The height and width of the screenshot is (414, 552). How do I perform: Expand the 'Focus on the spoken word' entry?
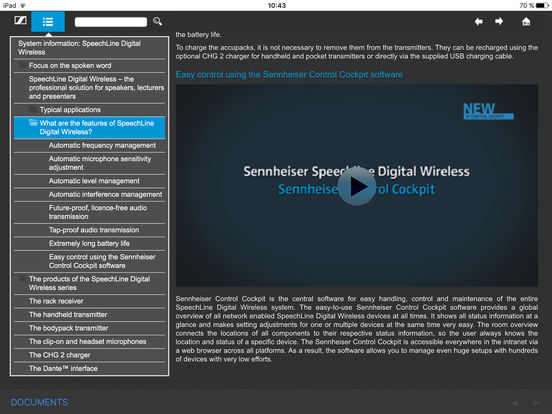pyautogui.click(x=23, y=65)
